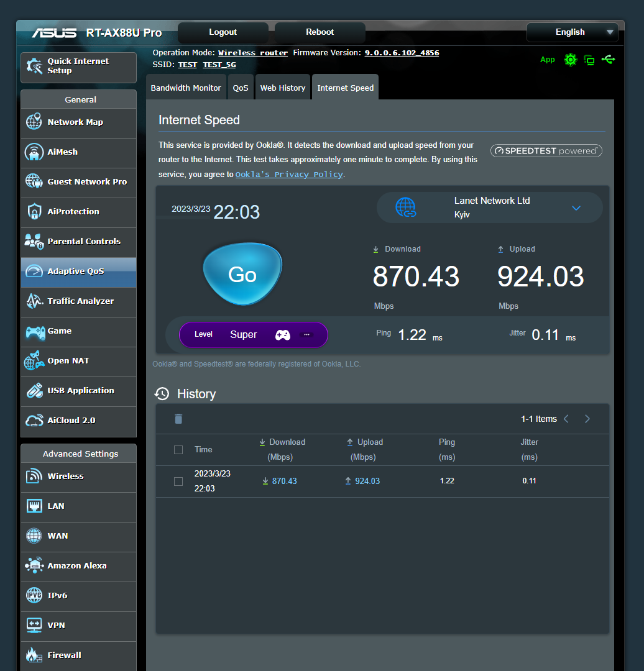Click the green settings gear status icon
The height and width of the screenshot is (671, 644).
570,60
